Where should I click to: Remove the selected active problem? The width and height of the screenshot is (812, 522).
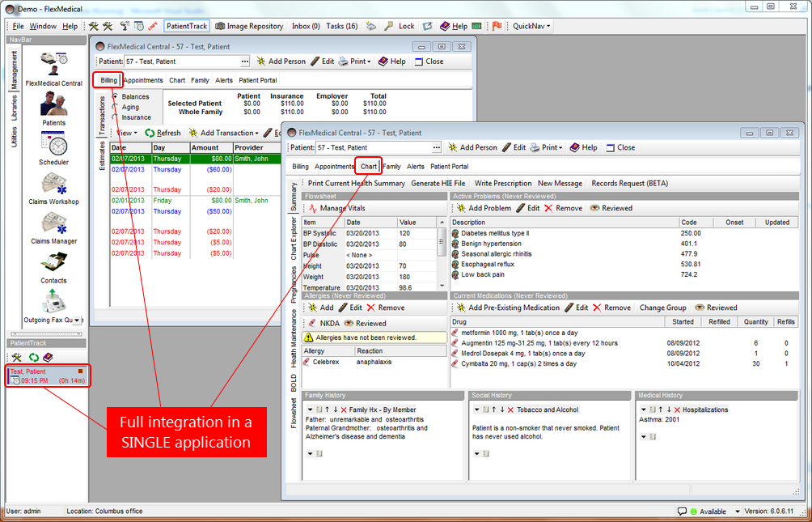(563, 208)
